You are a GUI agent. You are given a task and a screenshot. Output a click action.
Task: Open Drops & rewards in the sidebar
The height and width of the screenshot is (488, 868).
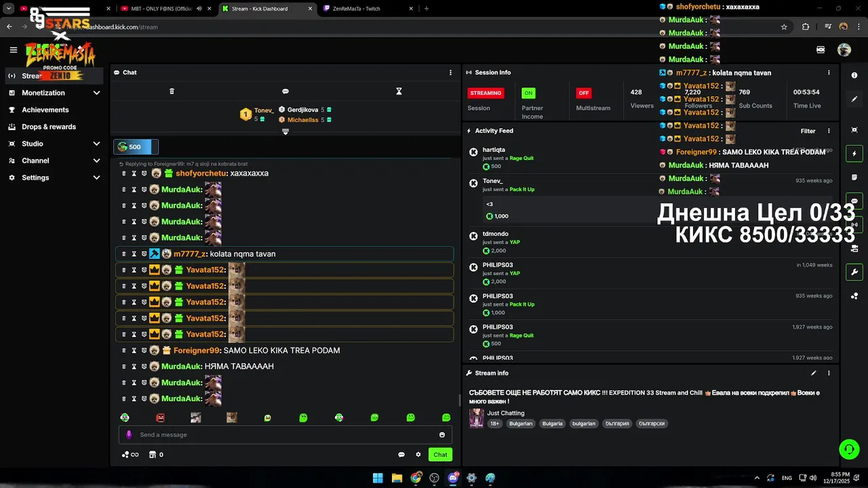coord(54,127)
